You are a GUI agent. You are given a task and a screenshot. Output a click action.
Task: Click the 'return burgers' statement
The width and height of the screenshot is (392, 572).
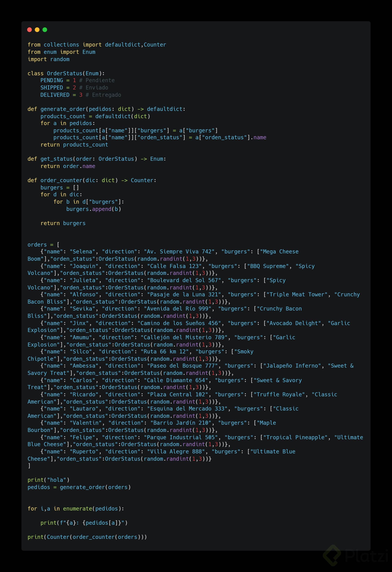pyautogui.click(x=63, y=223)
